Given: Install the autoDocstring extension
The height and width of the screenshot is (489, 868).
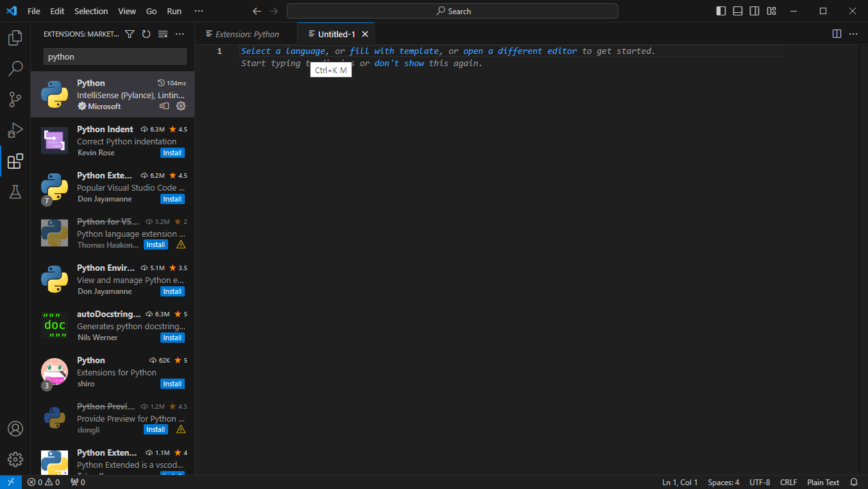Looking at the screenshot, I should (173, 338).
